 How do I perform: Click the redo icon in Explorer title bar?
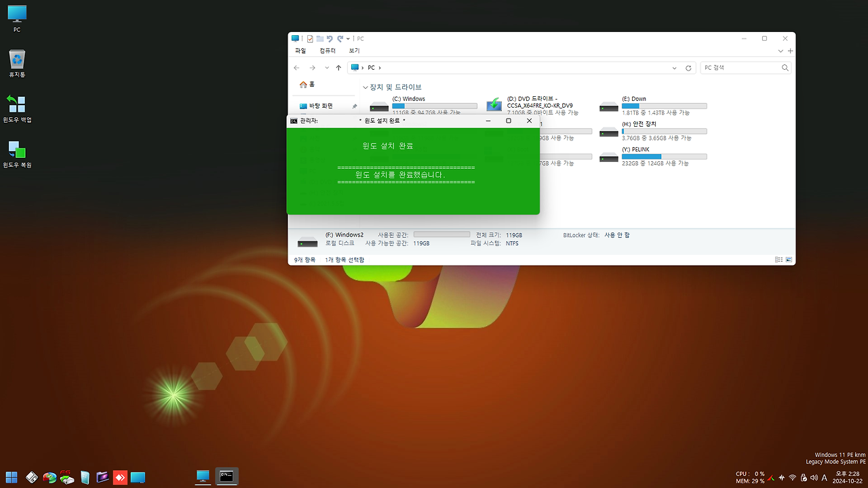click(340, 39)
